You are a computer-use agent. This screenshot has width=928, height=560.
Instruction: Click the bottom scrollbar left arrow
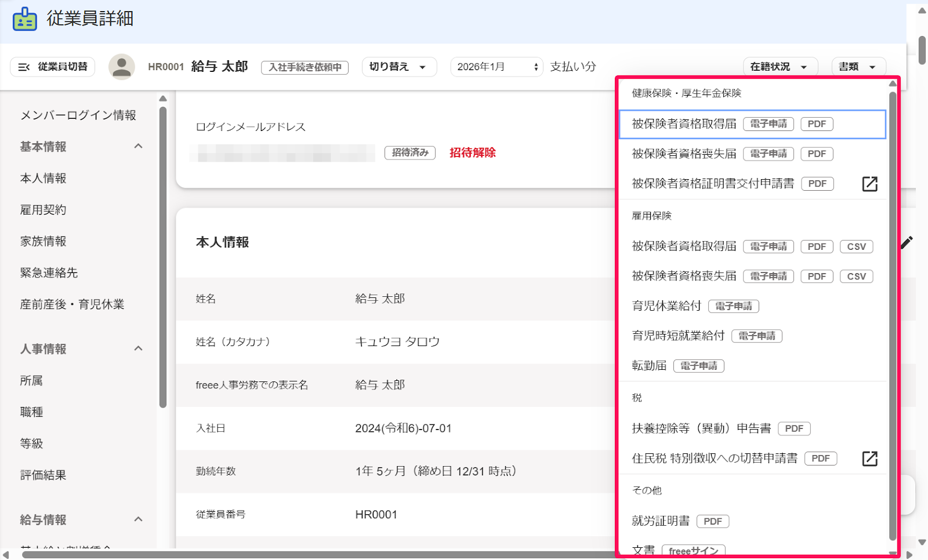[6, 555]
